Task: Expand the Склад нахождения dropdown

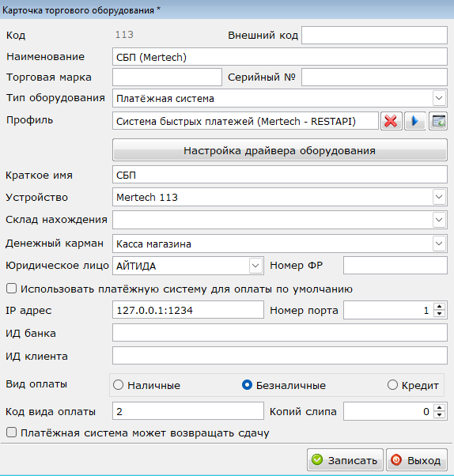Action: tap(439, 220)
